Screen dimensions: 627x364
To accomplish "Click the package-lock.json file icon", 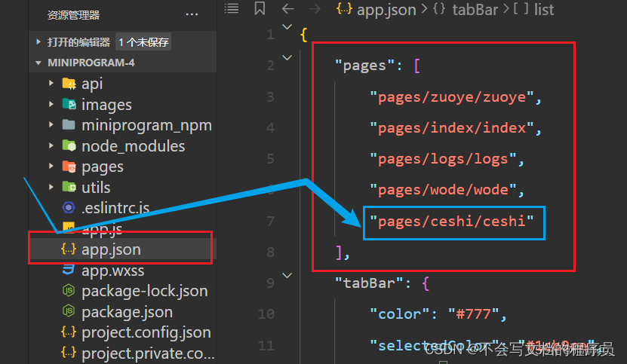I will (x=69, y=290).
